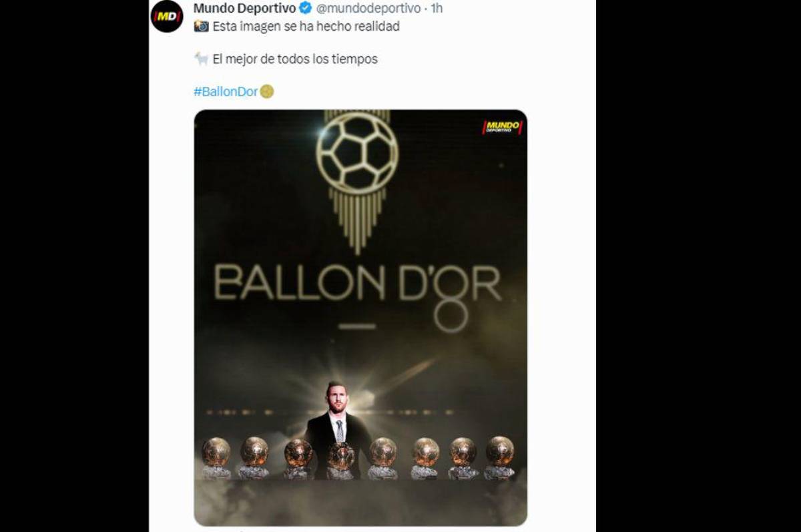
Task: Click the 1h timestamp
Action: [x=439, y=9]
